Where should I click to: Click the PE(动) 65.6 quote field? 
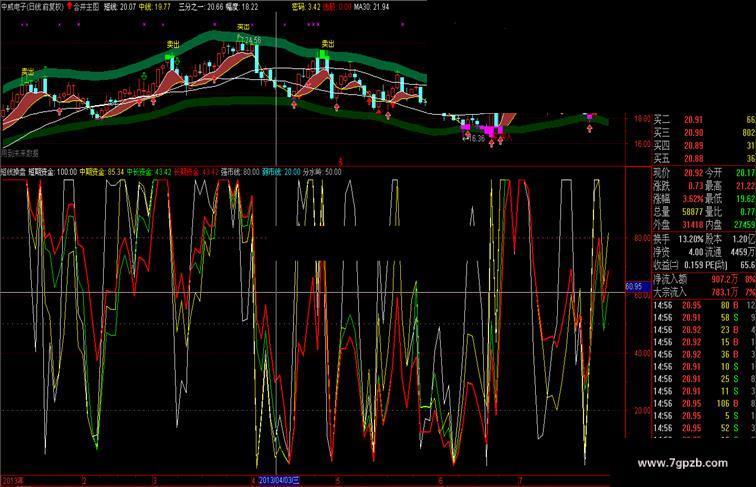click(730, 265)
